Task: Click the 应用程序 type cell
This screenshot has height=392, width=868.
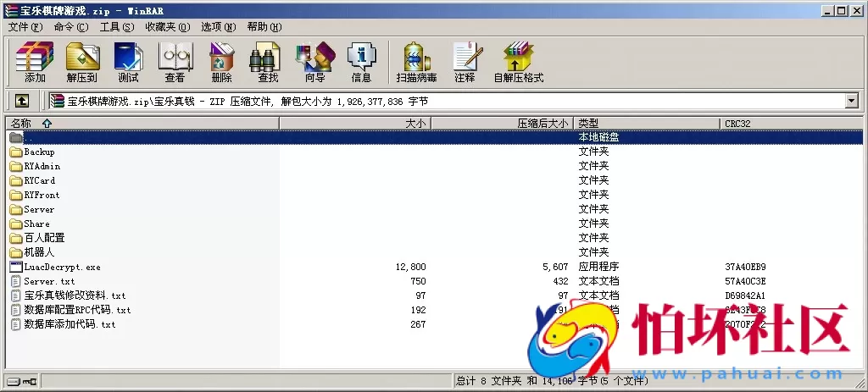Action: click(x=598, y=267)
